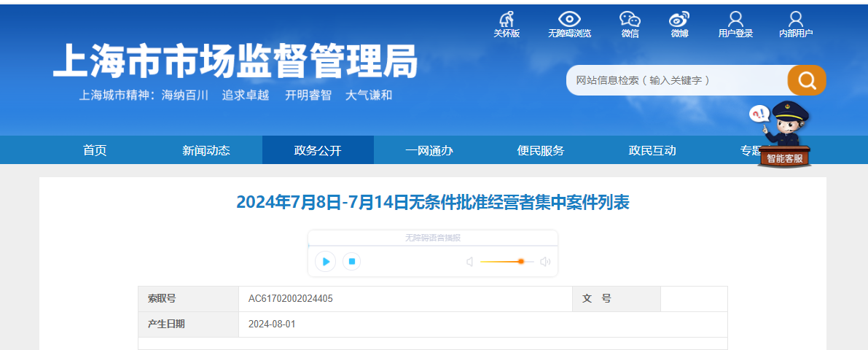Open the 微博 Weibo icon
Image resolution: width=868 pixels, height=350 pixels.
coord(679,20)
